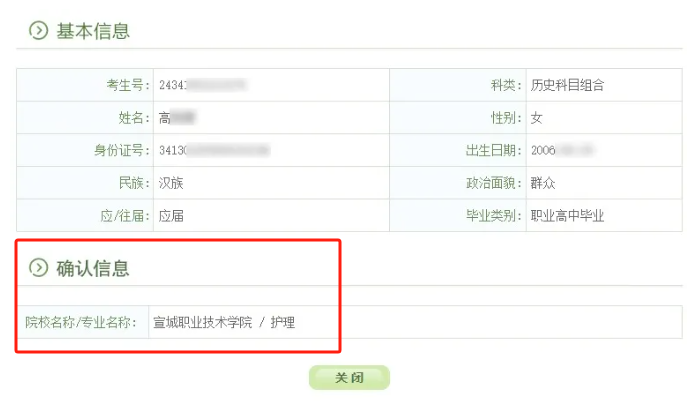Viewport: 696px width, 411px height.
Task: Click the 院校名称/专业名称 label
Action: click(81, 322)
